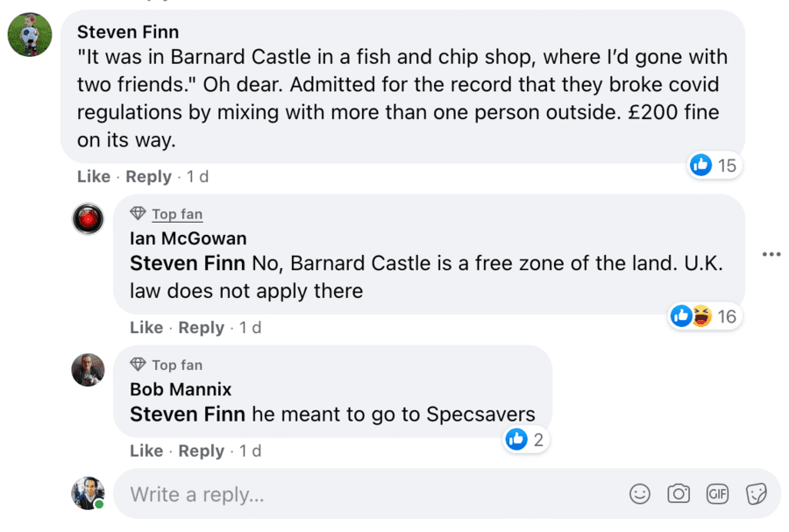Open the three-dot options for Ian McGowan's comment
Screen dimensions: 789x532
pos(771,255)
